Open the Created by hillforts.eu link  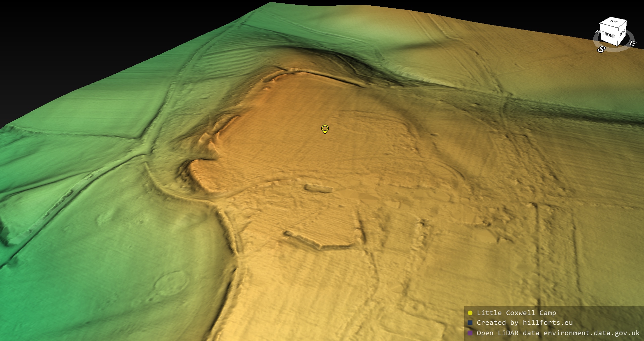[524, 323]
